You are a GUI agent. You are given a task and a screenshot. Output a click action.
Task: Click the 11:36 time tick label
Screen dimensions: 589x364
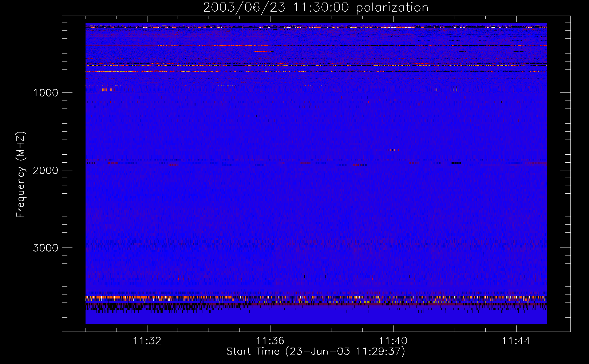pyautogui.click(x=270, y=341)
